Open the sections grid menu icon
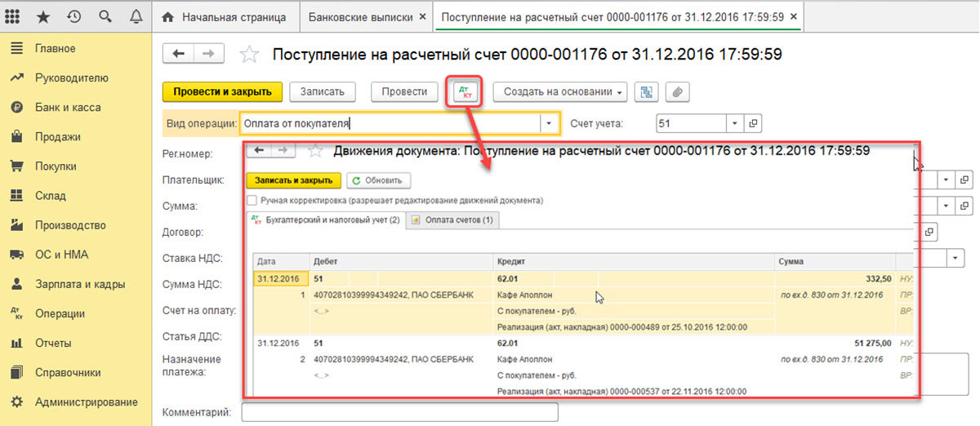The height and width of the screenshot is (426, 980). 15,16
